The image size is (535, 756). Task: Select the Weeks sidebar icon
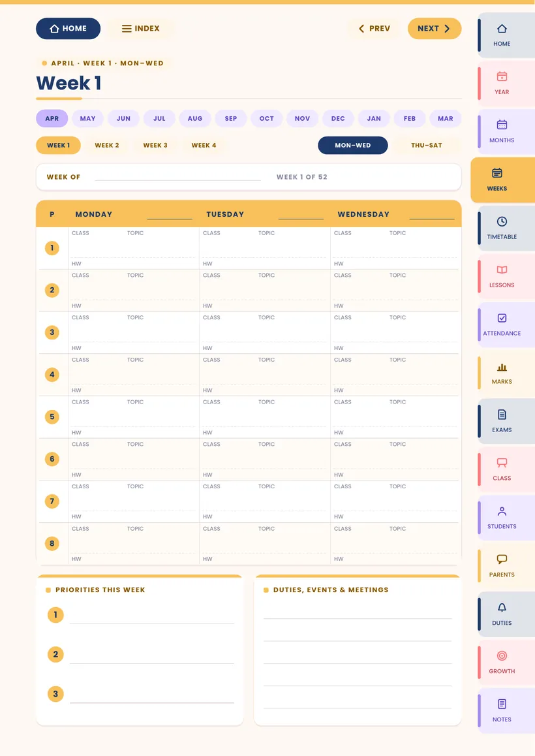tap(497, 173)
